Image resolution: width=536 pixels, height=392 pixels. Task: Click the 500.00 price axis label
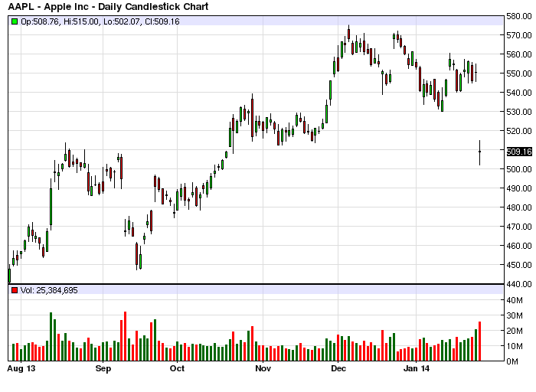point(519,169)
